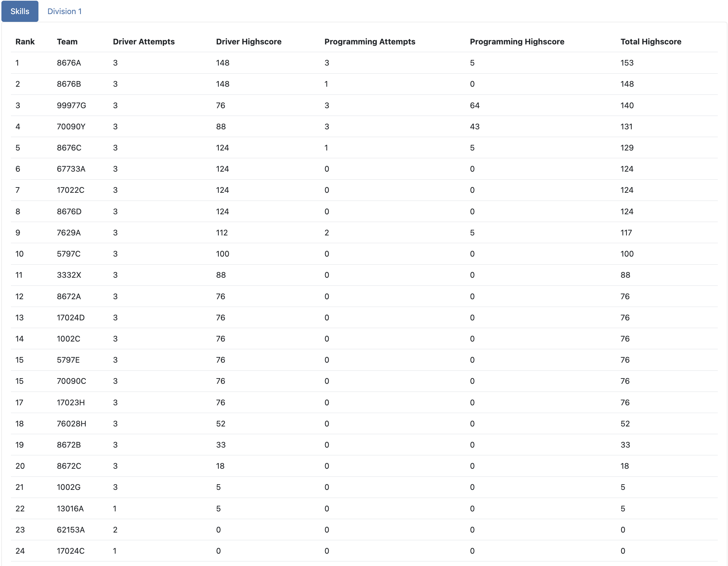The image size is (728, 566).
Task: Click the Driver Highscore column header
Action: [249, 42]
